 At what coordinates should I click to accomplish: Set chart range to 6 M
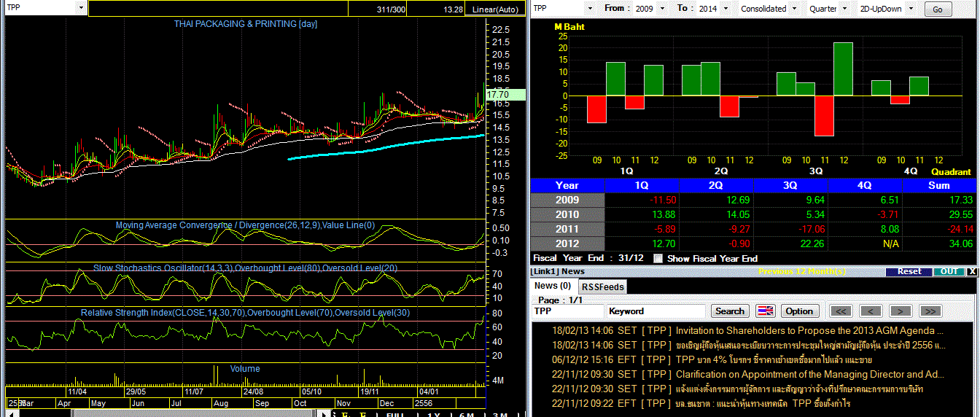coord(466,415)
